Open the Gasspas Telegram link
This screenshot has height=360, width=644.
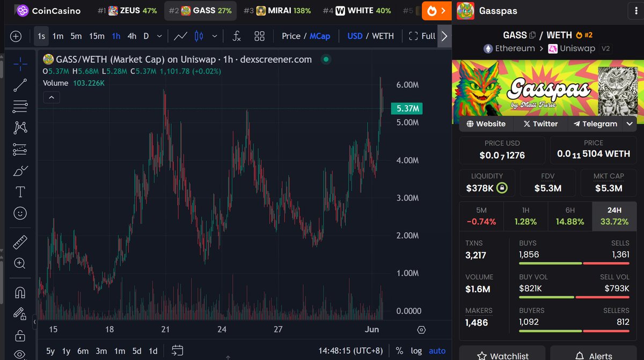[595, 124]
